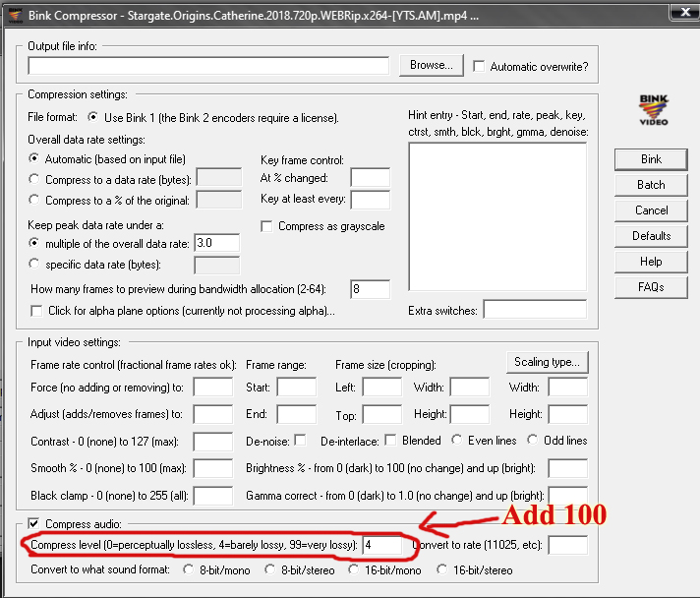This screenshot has width=700, height=598.
Task: Click the Cancel button
Action: tap(651, 210)
